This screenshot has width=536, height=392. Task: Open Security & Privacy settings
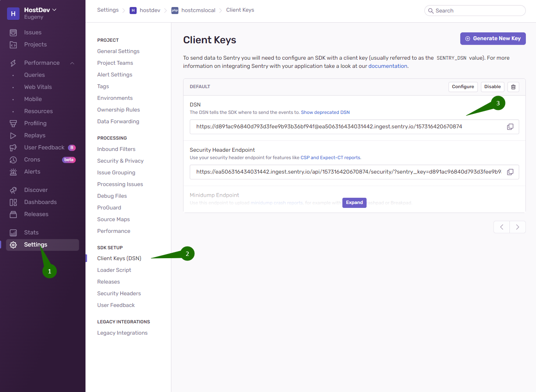coord(120,161)
